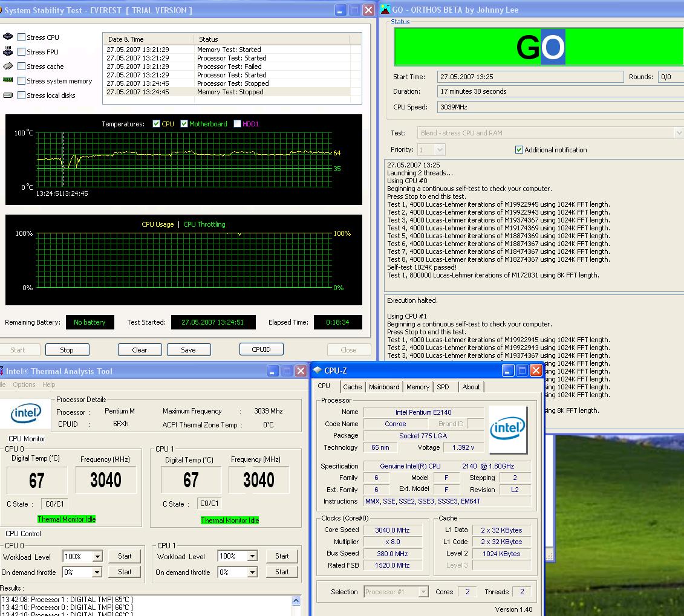Click the Stress FPU icon
The width and height of the screenshot is (684, 616).
point(8,51)
